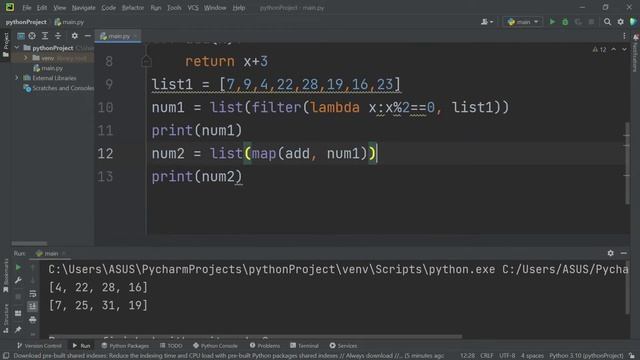The image size is (640, 360).
Task: Rerun main with Run panel green play
Action: 18,267
